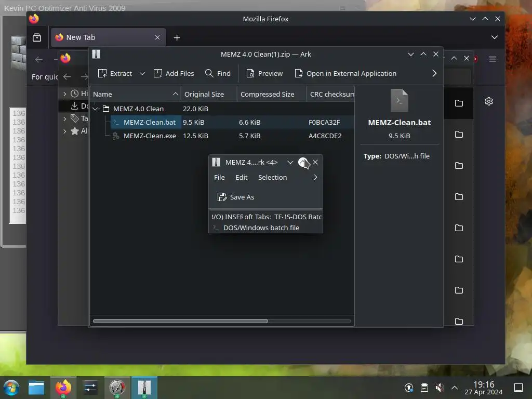Viewport: 532px width, 399px height.
Task: Click the Firefox window title icon
Action: point(34,19)
